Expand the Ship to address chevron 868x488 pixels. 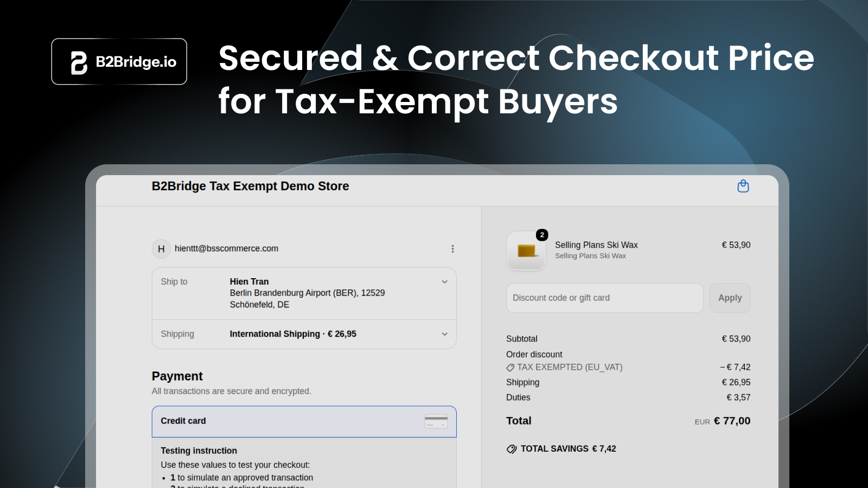[444, 282]
